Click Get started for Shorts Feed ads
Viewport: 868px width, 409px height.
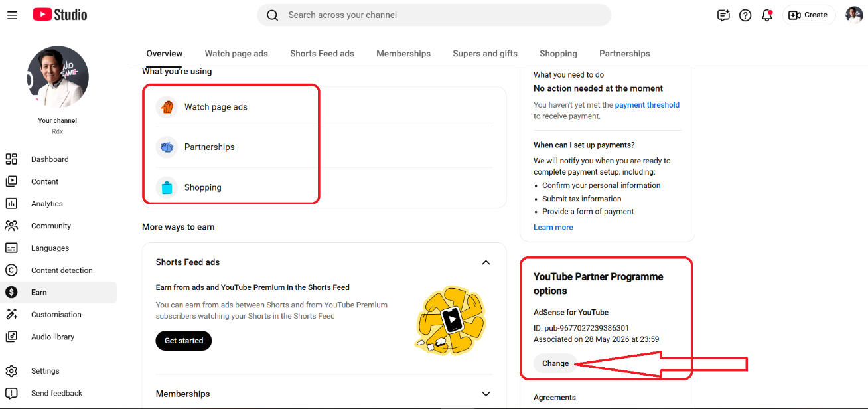click(x=184, y=341)
